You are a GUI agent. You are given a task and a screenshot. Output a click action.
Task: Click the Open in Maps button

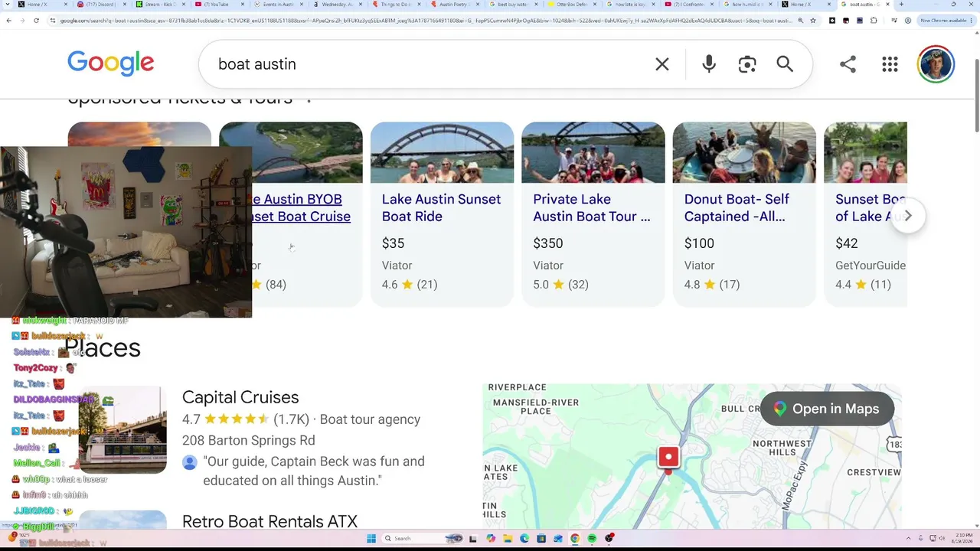pyautogui.click(x=827, y=409)
